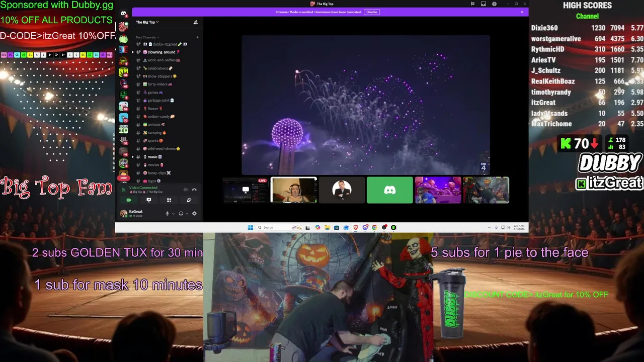
Task: Open the wild-west-shows channel
Action: [166, 149]
